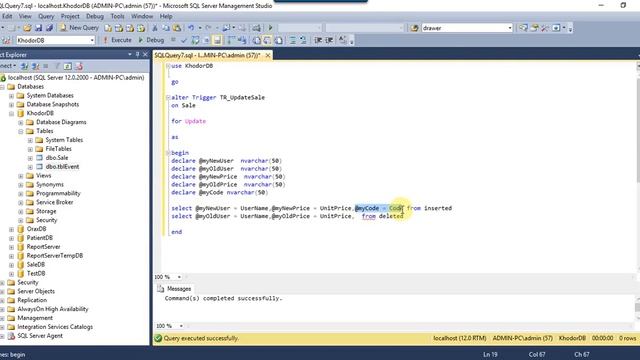The image size is (640, 360).
Task: Open the Tools menu
Action: click(117, 16)
